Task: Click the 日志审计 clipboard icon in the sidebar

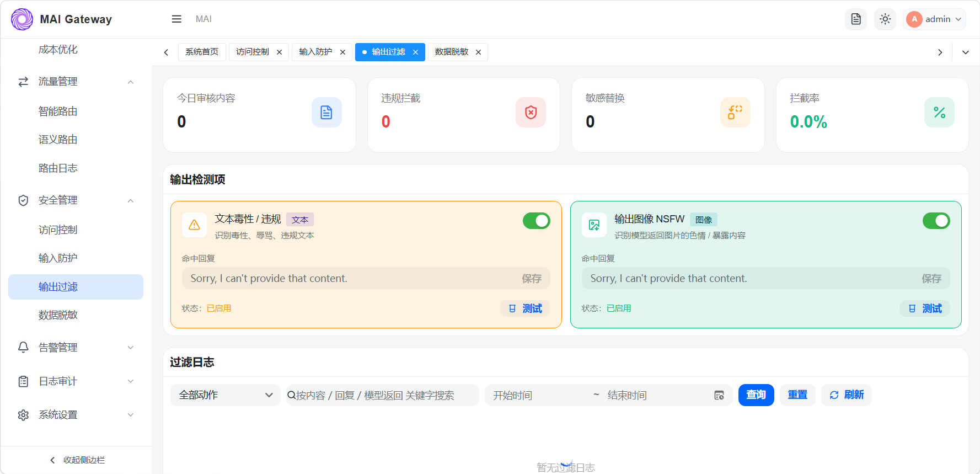Action: (x=23, y=381)
